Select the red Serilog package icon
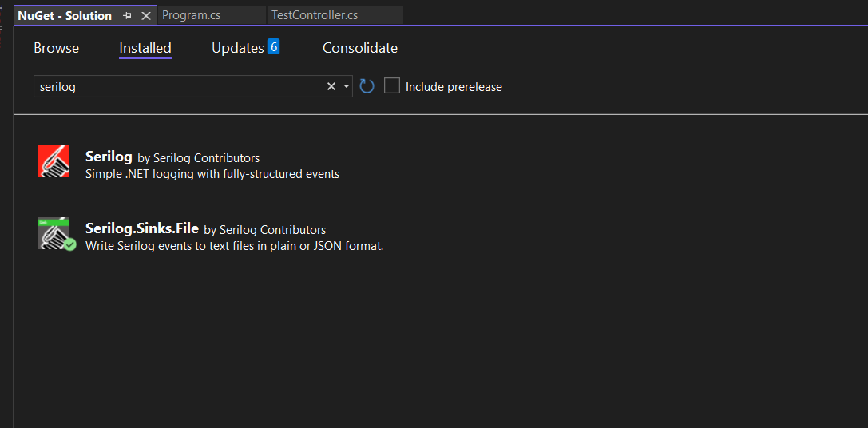868x428 pixels. pos(54,161)
